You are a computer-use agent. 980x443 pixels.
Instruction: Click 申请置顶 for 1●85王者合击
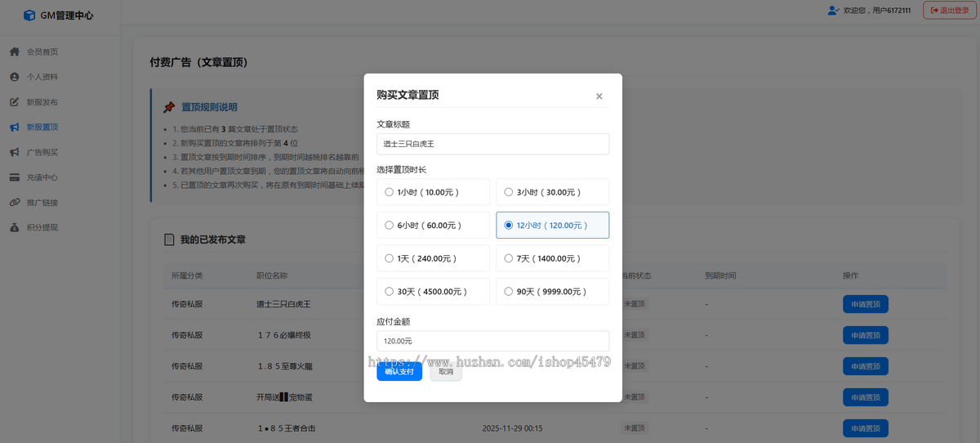(866, 428)
